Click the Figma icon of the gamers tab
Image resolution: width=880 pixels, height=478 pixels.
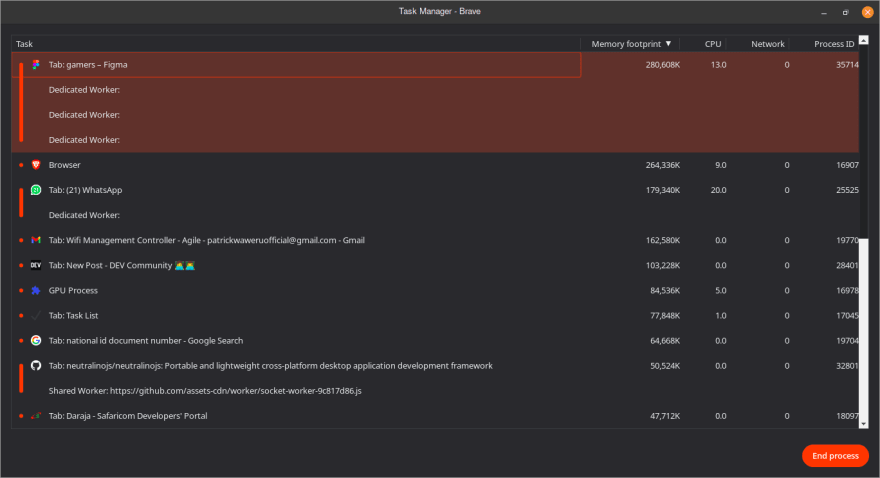point(36,65)
